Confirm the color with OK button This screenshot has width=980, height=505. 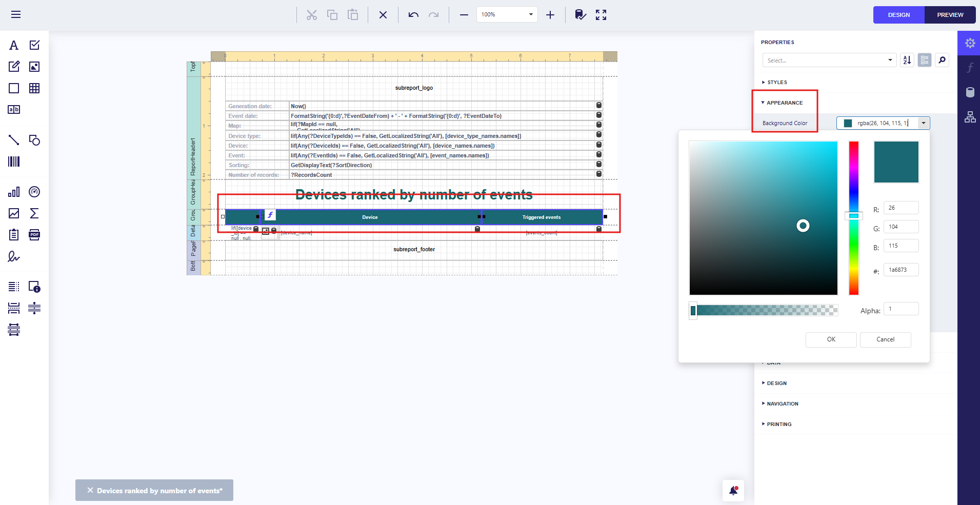click(831, 339)
